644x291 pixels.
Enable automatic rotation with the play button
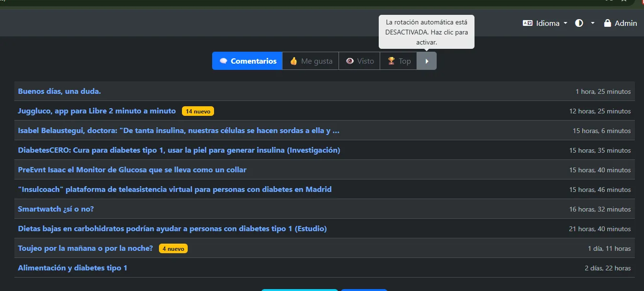click(x=427, y=61)
